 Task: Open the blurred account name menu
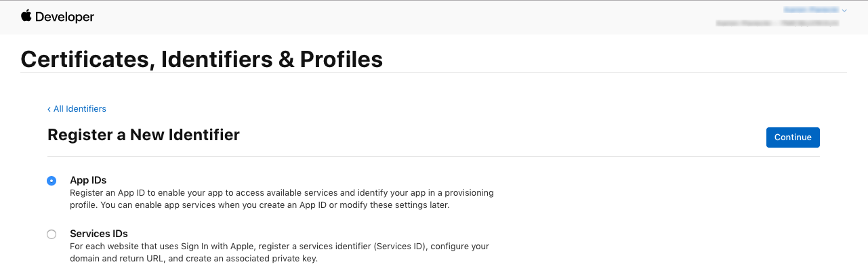click(x=811, y=10)
